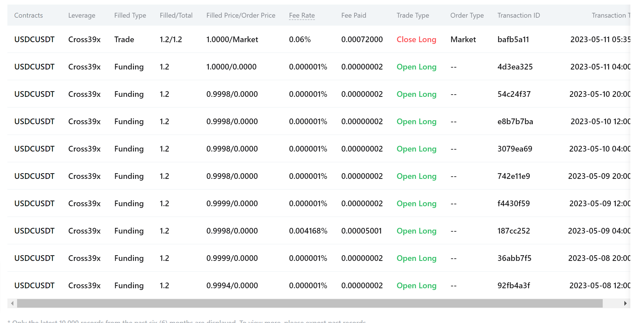The width and height of the screenshot is (644, 323).
Task: Click transaction ID f4430f59
Action: (514, 203)
